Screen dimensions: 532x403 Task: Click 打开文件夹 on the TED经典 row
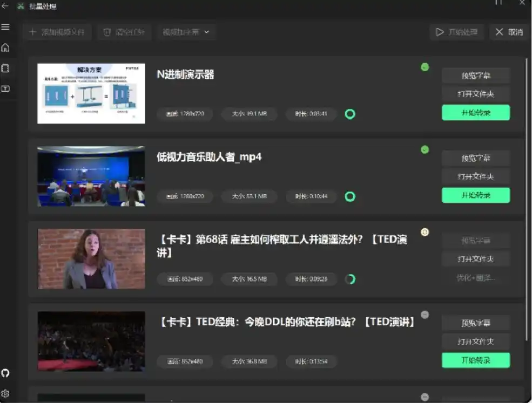pos(476,341)
